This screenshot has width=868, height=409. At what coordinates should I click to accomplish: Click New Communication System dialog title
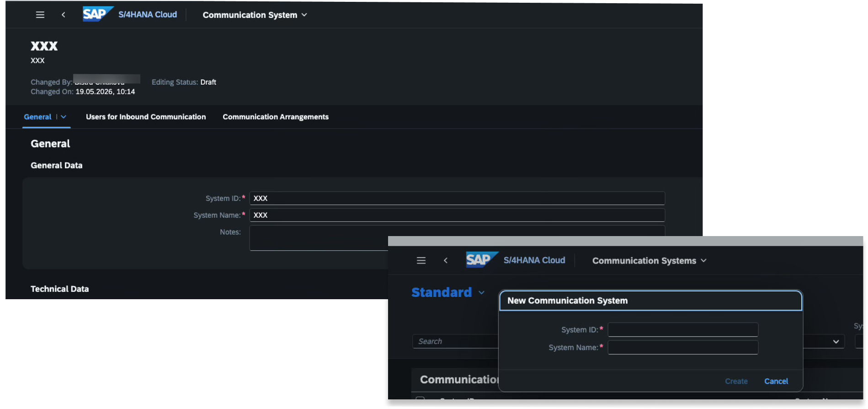coord(567,301)
